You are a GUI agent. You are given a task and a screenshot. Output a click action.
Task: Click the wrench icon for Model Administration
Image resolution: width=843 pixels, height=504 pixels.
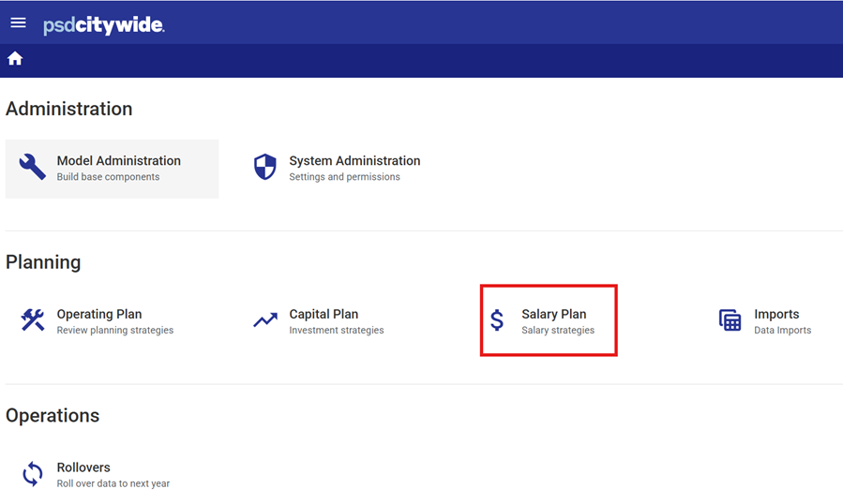[32, 167]
